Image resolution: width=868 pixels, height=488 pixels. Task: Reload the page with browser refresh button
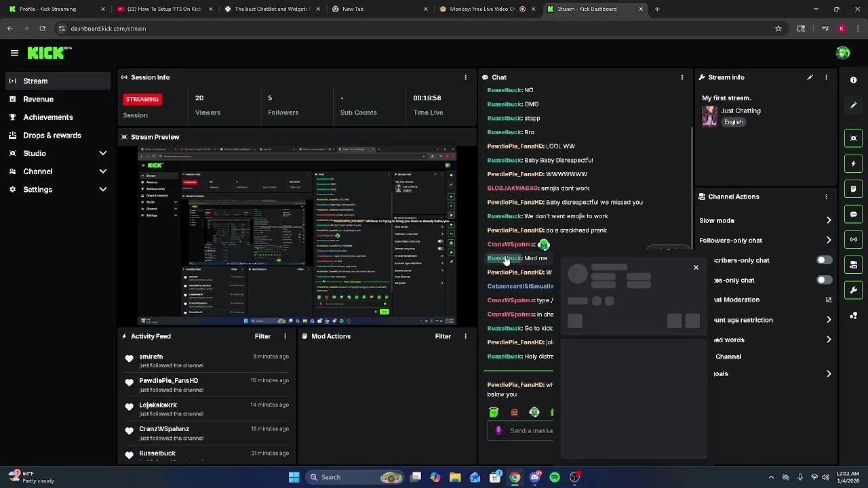coord(42,28)
